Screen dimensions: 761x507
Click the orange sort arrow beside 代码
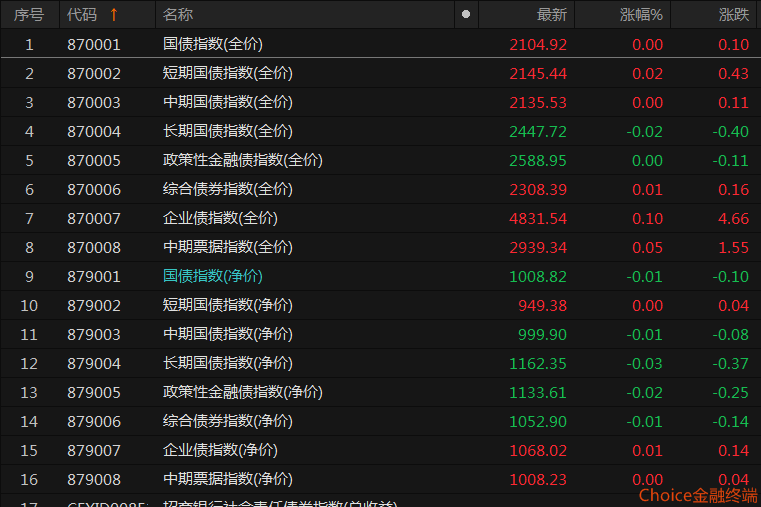pos(113,14)
